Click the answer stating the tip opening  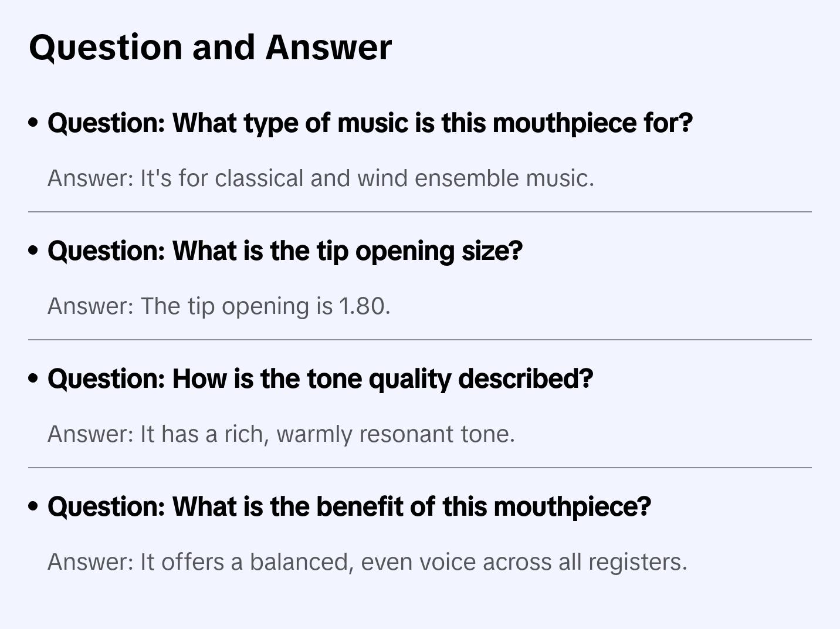tap(219, 306)
